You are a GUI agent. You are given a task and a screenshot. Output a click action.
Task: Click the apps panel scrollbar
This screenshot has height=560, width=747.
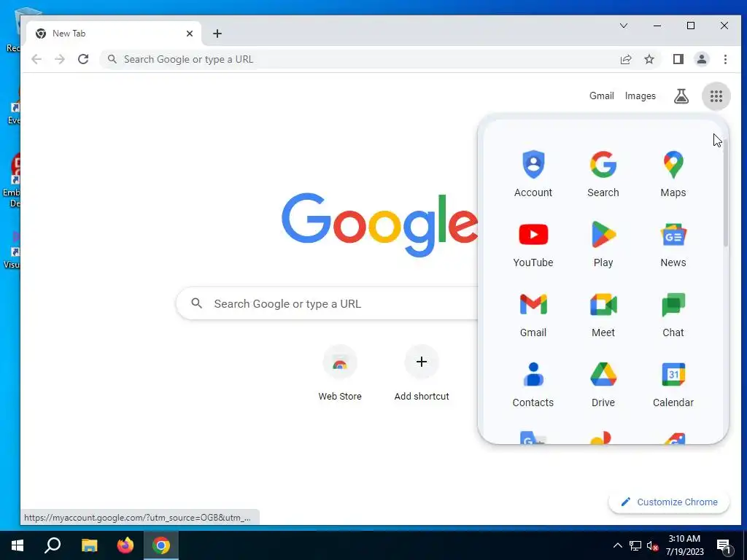tap(726, 192)
